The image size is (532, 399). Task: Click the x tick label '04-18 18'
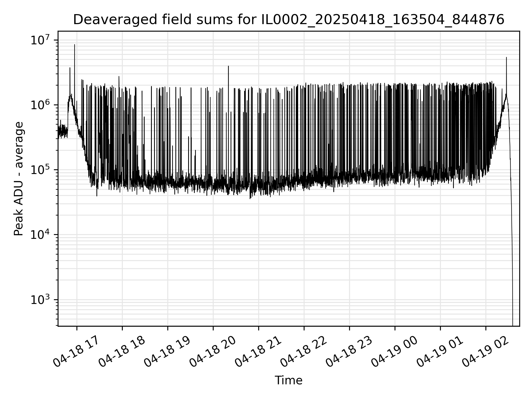pyautogui.click(x=121, y=351)
